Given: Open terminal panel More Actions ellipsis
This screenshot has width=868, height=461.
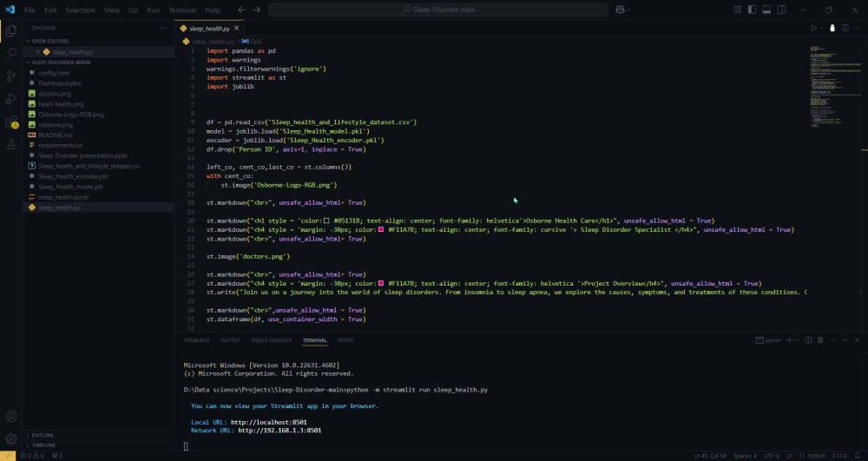Looking at the screenshot, I should [x=832, y=340].
